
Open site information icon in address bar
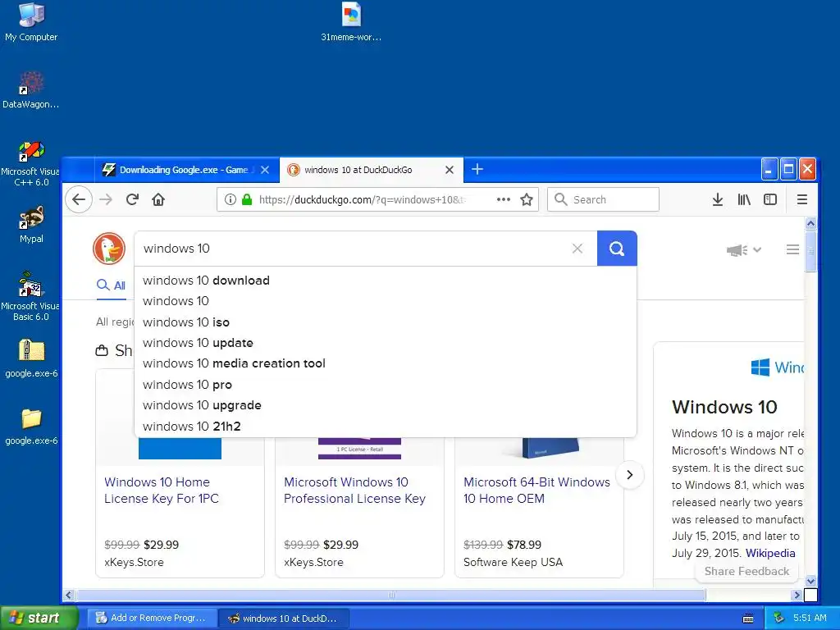[231, 200]
